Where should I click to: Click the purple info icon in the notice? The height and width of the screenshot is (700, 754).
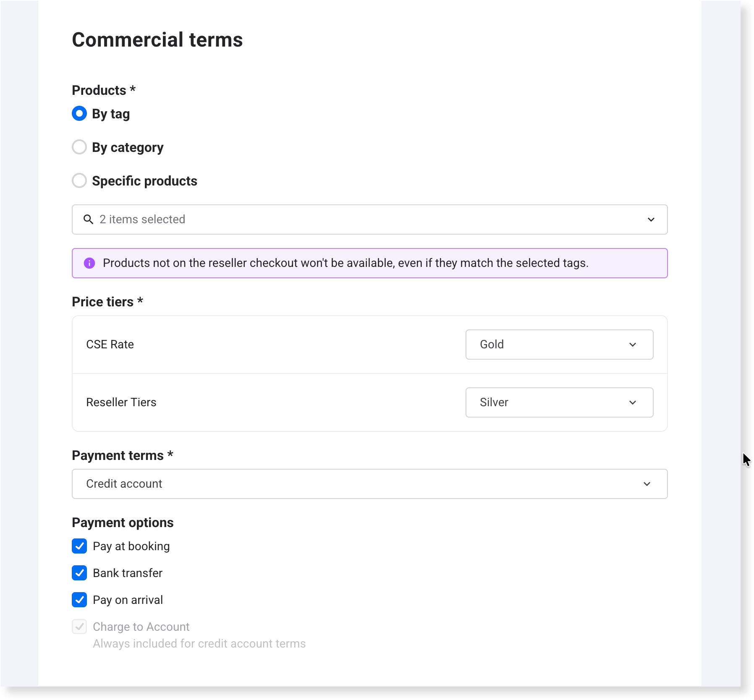(x=89, y=263)
